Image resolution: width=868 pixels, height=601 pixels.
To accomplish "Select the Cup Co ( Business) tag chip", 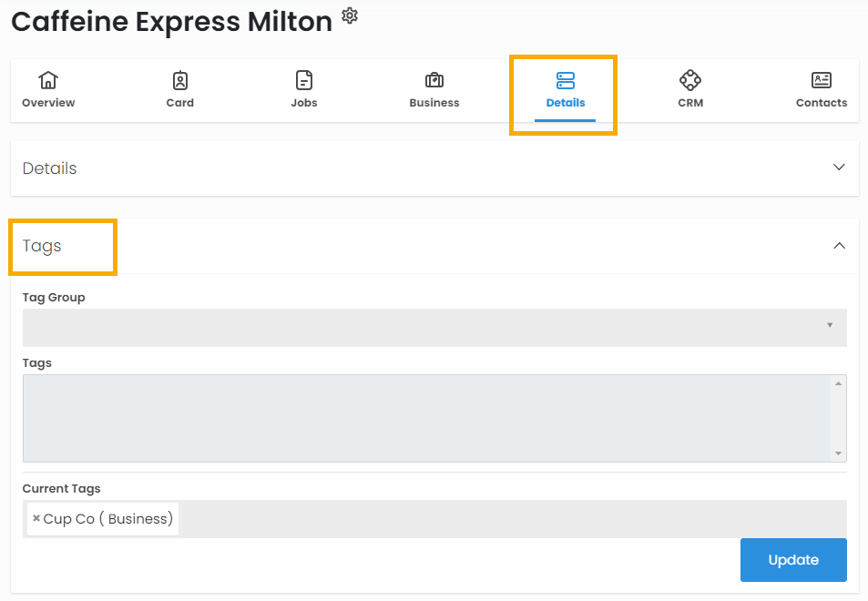I will tap(107, 519).
